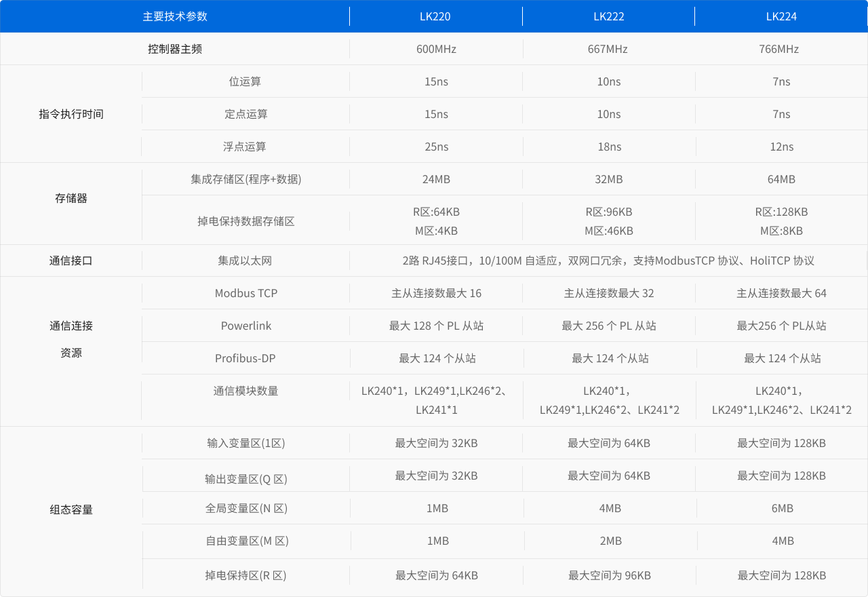This screenshot has width=868, height=597.
Task: Click the 浮点运算 row label
Action: (245, 147)
